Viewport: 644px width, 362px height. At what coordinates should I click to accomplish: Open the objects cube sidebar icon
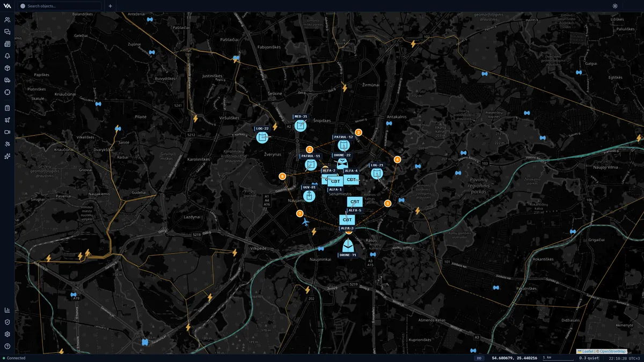point(8,68)
